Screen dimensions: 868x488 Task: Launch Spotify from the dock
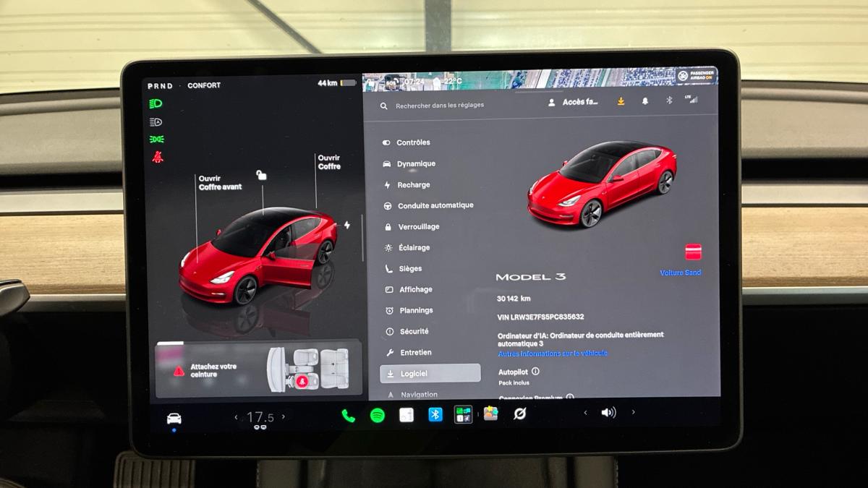[x=377, y=415]
